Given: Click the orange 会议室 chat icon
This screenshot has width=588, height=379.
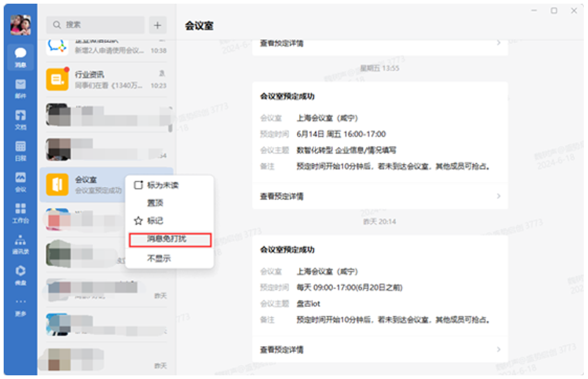Looking at the screenshot, I should (57, 185).
